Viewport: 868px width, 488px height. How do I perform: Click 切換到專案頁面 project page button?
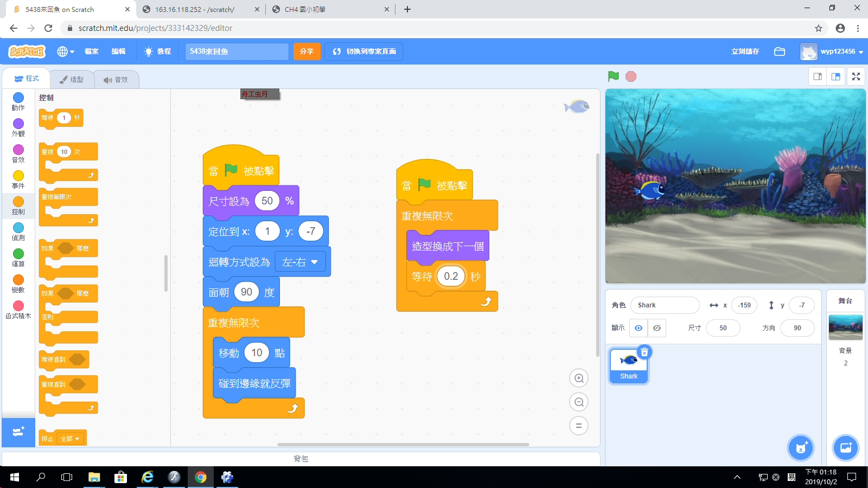point(364,52)
